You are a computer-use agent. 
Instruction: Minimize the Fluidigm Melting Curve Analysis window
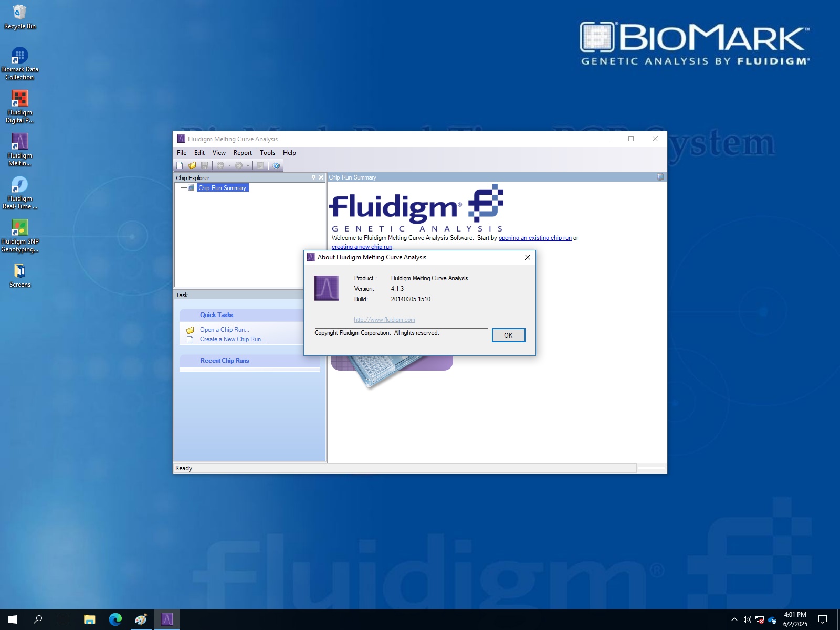(x=607, y=139)
